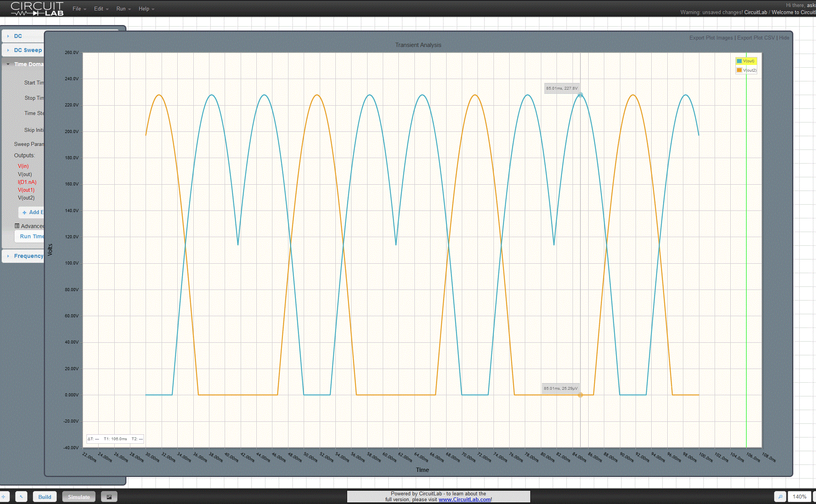Click the pan/move tool icon

click(3, 497)
